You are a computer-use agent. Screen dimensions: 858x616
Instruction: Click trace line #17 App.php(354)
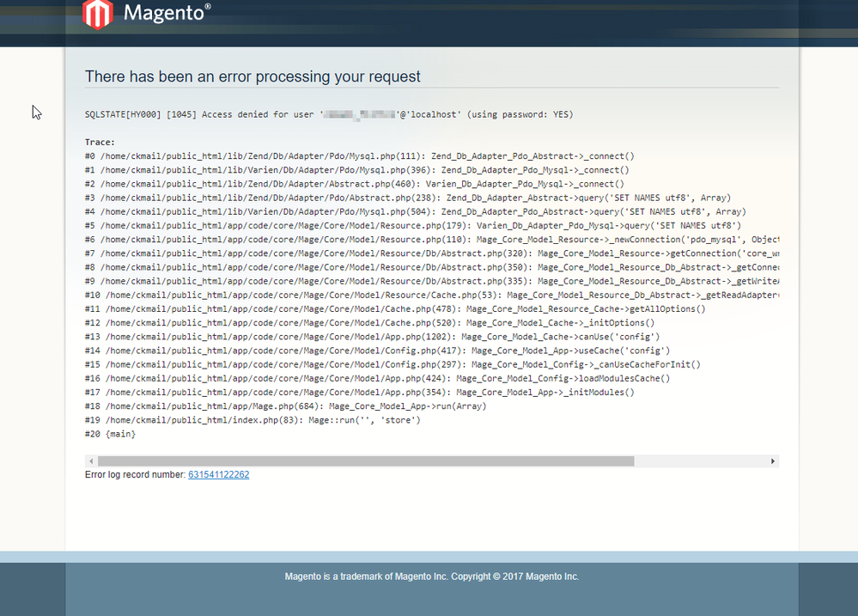click(360, 393)
